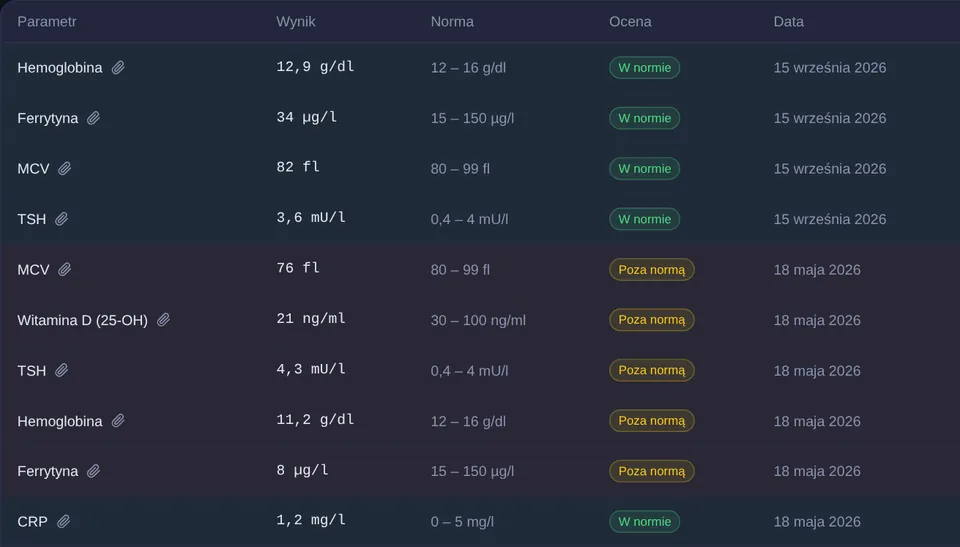Sort results by Ocena column header
This screenshot has height=547, width=960.
point(630,21)
